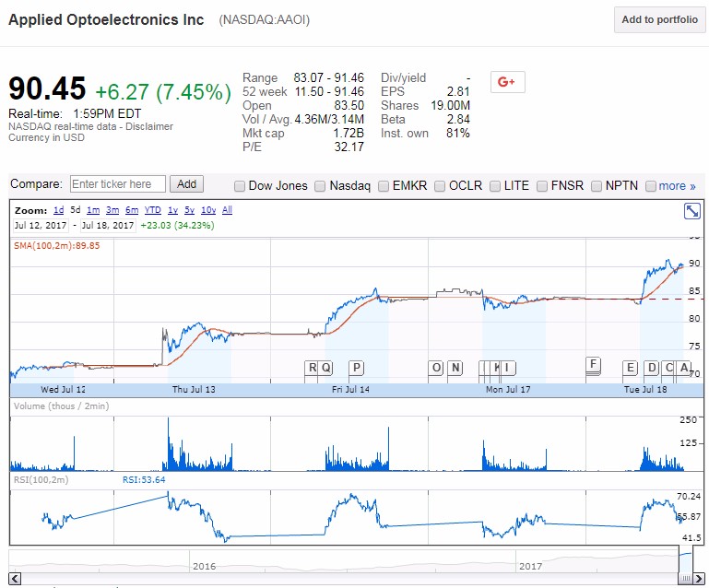Set chart zoom to 10y
Image resolution: width=709 pixels, height=588 pixels.
(x=208, y=210)
